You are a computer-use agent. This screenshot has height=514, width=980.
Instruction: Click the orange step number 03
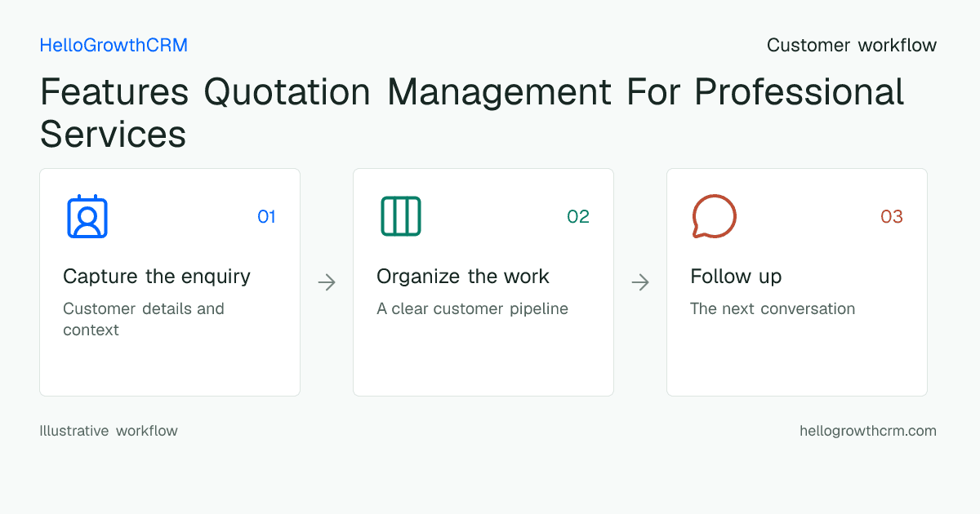pos(892,216)
